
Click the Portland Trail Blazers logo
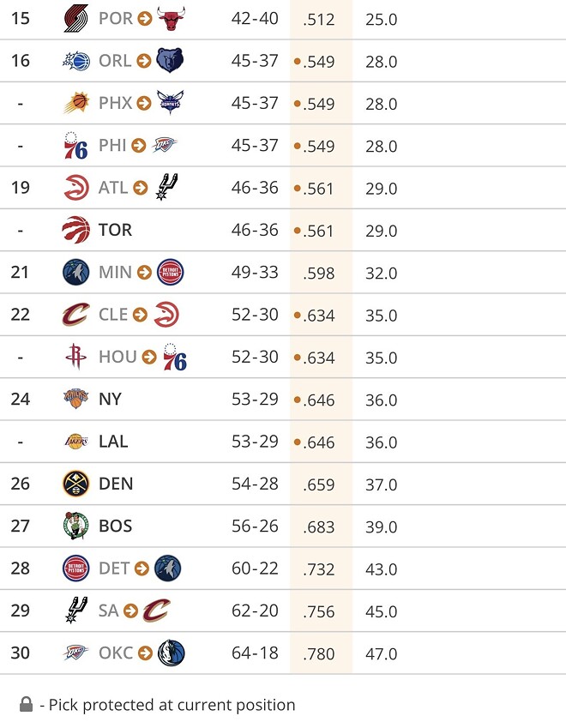point(75,18)
